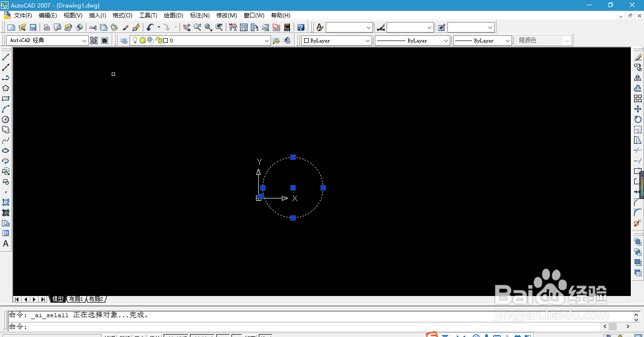Open the 修改(M) menu
The height and width of the screenshot is (337, 644).
pyautogui.click(x=227, y=16)
